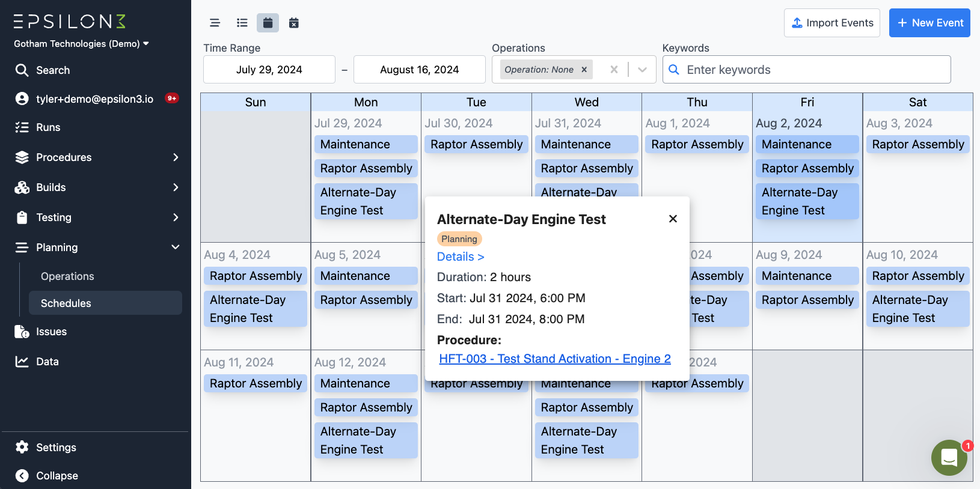Open the chat support widget
The width and height of the screenshot is (980, 489).
tap(949, 458)
